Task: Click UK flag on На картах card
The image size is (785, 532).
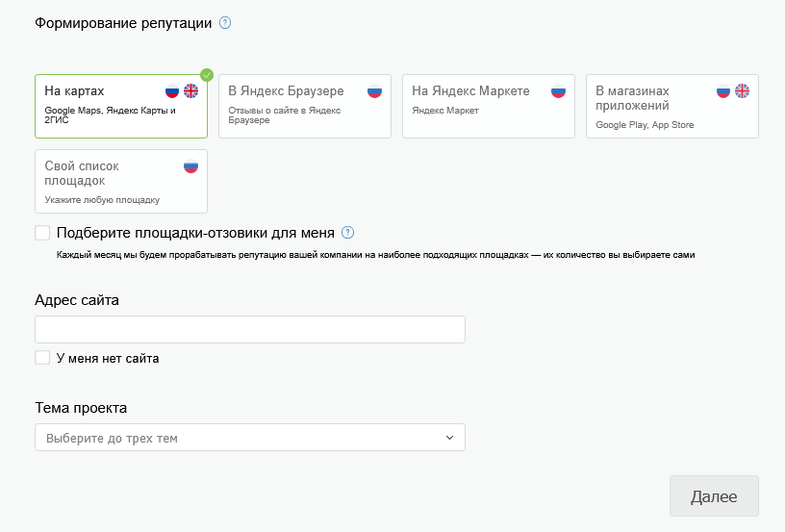Action: click(x=190, y=91)
